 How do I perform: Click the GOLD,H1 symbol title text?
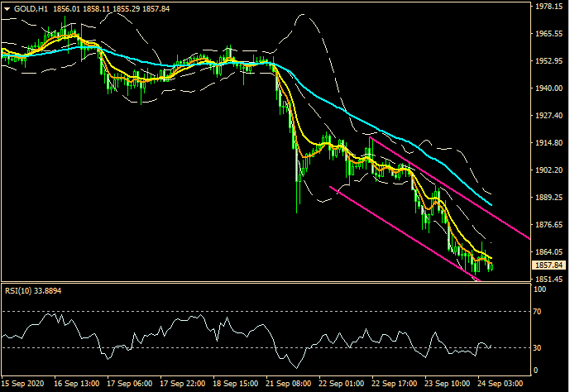tap(28, 8)
